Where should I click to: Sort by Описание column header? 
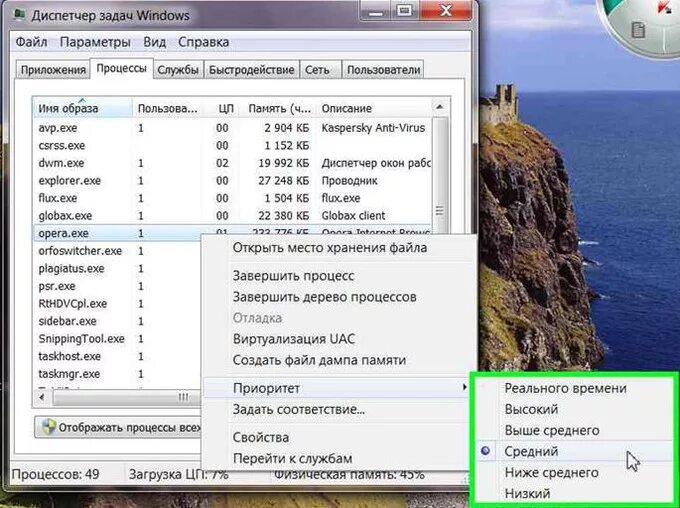click(x=374, y=108)
